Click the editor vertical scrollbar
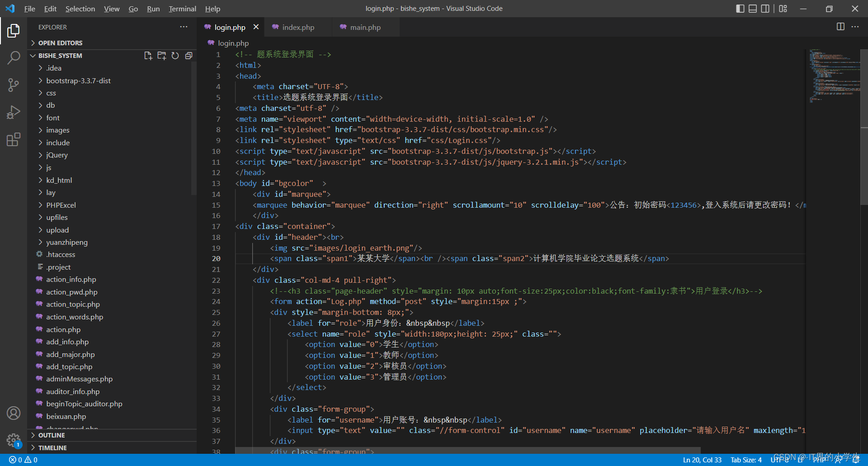This screenshot has width=868, height=466. click(864, 127)
